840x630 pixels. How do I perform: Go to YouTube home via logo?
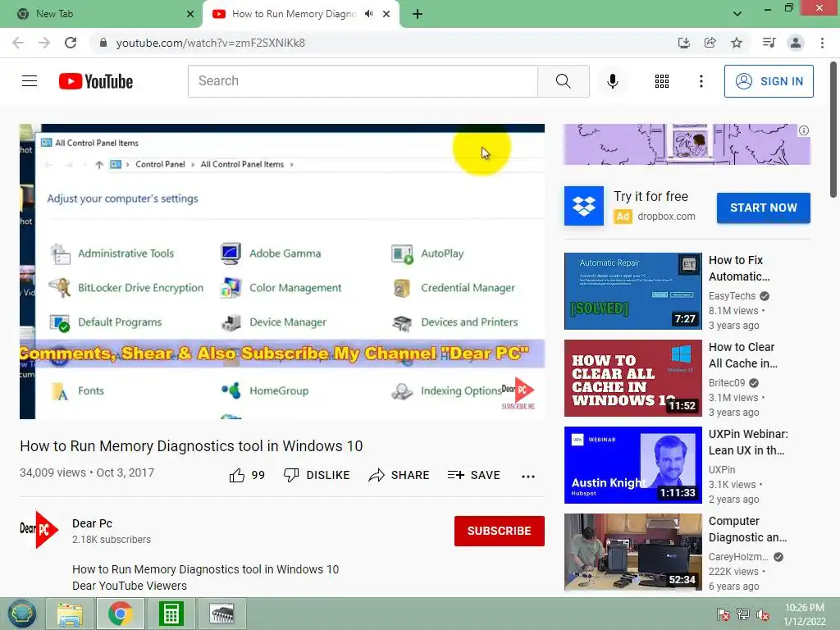[96, 81]
